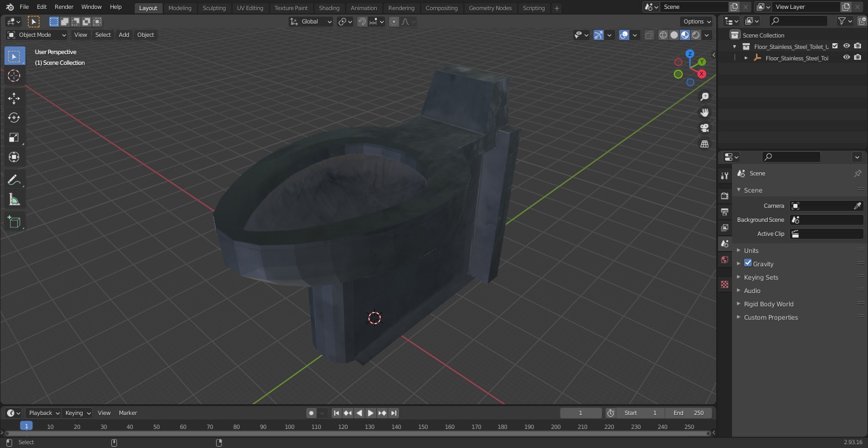Toggle camera view icon
This screenshot has height=448, width=868.
click(704, 128)
